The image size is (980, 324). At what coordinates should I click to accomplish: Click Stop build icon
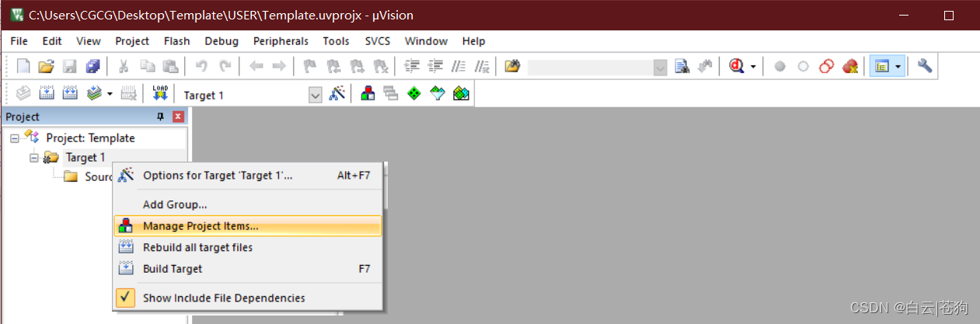coord(129,94)
